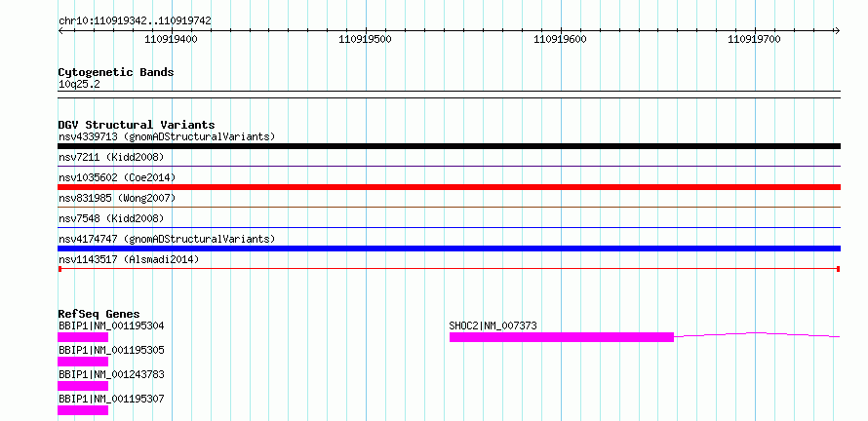Click the magenta exon under BBIP1|NM_001195307

(x=83, y=410)
